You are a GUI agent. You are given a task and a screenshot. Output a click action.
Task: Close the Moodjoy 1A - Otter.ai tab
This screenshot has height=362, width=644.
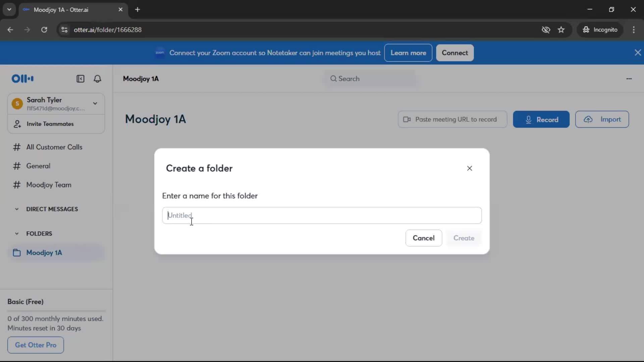(x=120, y=10)
